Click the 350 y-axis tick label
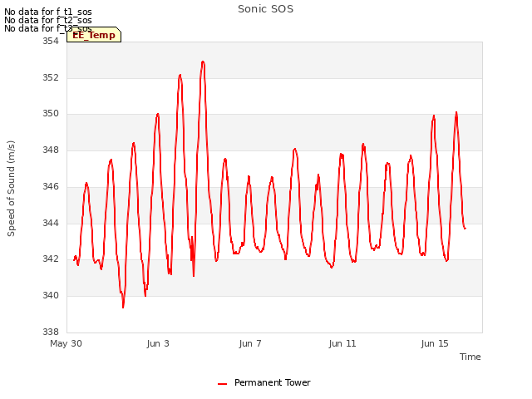The width and height of the screenshot is (532, 399). tap(51, 114)
